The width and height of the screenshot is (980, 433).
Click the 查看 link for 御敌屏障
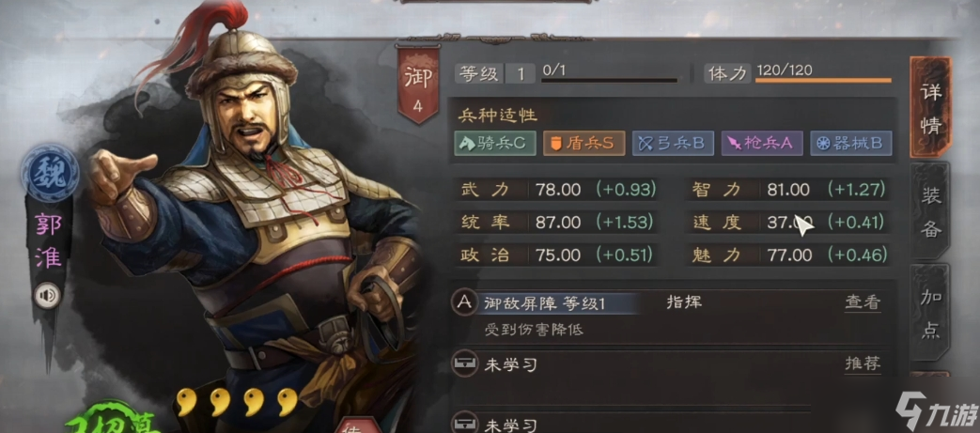pyautogui.click(x=863, y=303)
